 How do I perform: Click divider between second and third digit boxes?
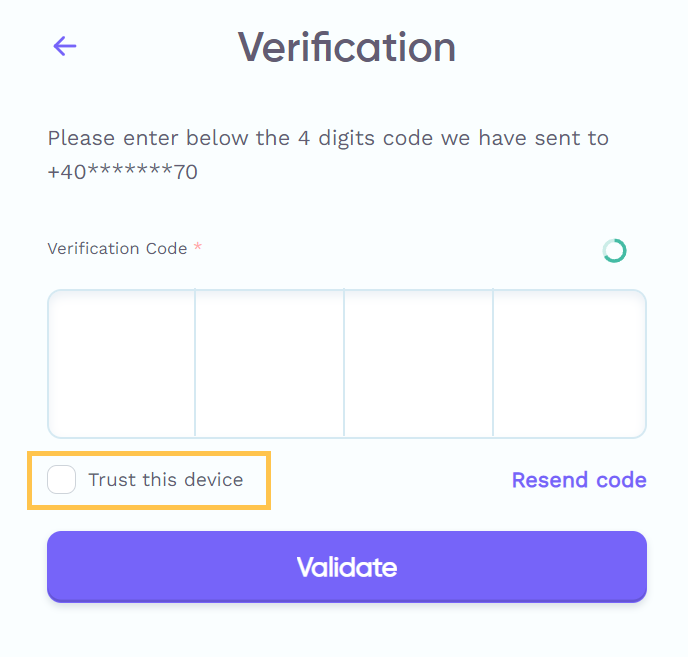(x=344, y=364)
